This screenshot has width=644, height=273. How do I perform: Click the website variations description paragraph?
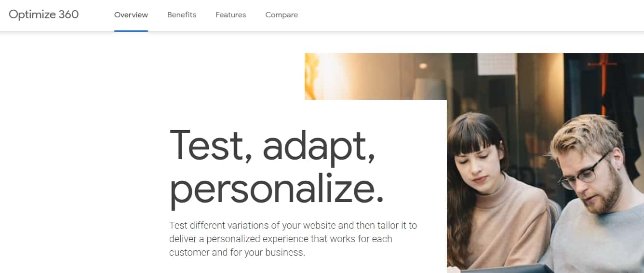coord(293,239)
